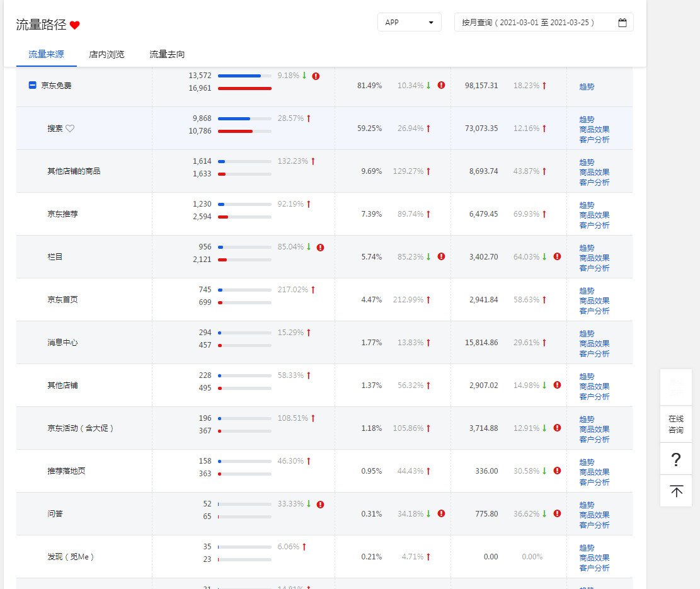Click the 15,814.86 amount in 消息中心 row
The height and width of the screenshot is (589, 700).
pyautogui.click(x=481, y=343)
